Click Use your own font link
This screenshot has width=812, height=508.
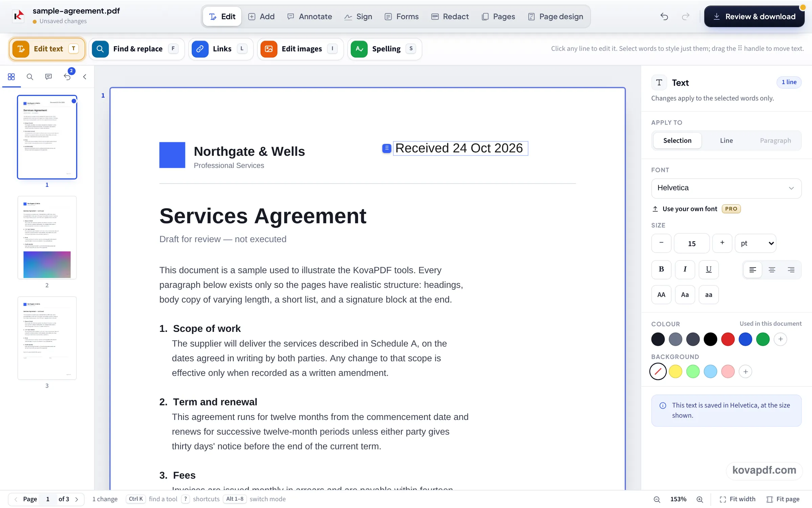point(685,209)
